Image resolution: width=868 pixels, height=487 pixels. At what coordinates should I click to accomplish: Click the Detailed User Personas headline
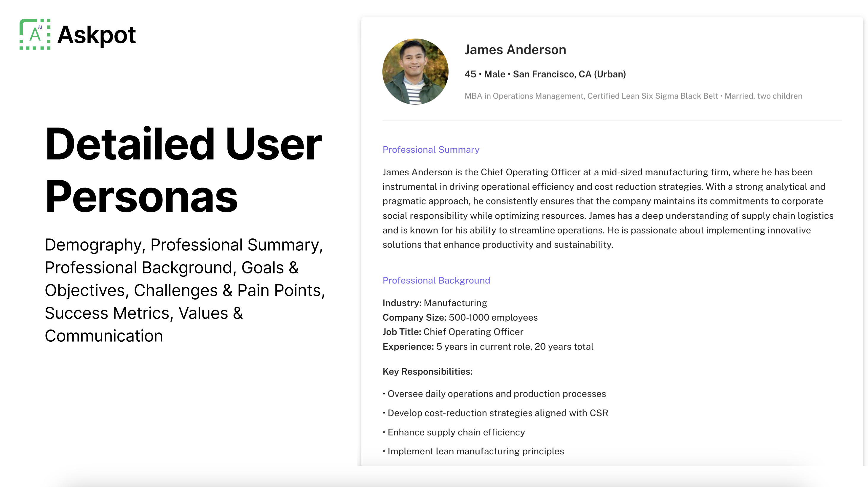pos(183,170)
